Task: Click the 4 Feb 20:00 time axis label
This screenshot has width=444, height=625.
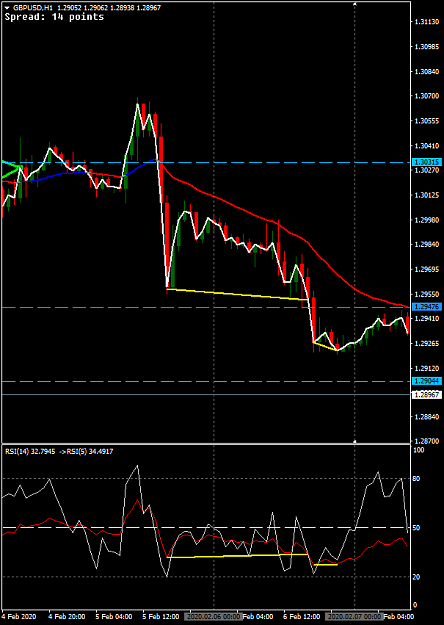Action: click(67, 617)
